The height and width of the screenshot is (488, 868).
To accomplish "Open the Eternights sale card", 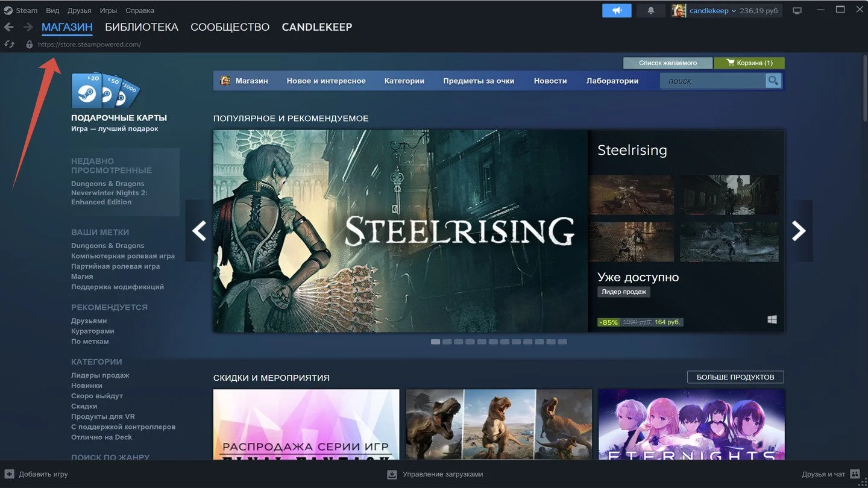I will (x=691, y=424).
